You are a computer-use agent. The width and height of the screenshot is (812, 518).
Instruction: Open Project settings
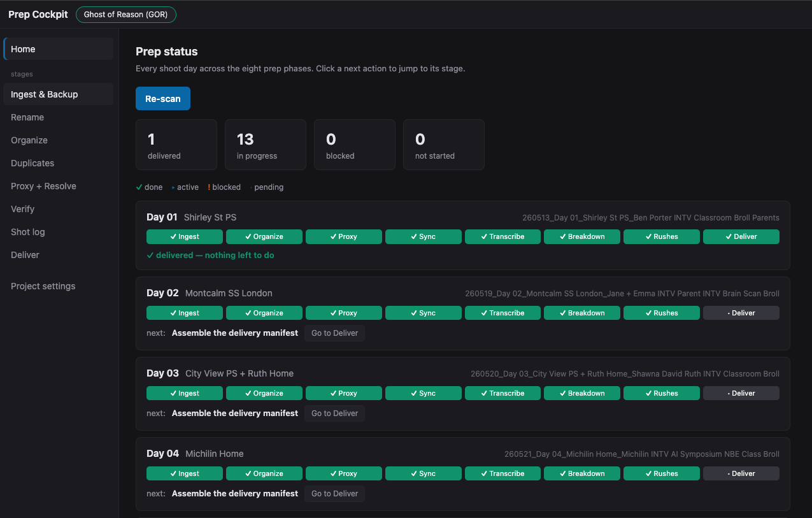[58, 286]
